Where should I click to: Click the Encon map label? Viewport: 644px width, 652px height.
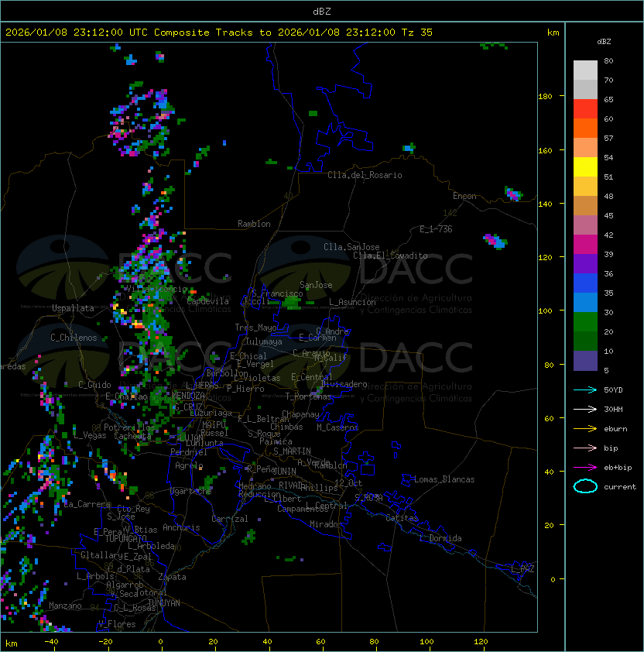464,196
